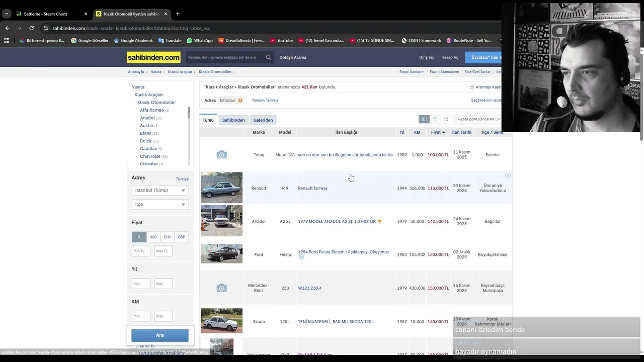
Task: Click the search magnifier icon
Action: (269, 57)
